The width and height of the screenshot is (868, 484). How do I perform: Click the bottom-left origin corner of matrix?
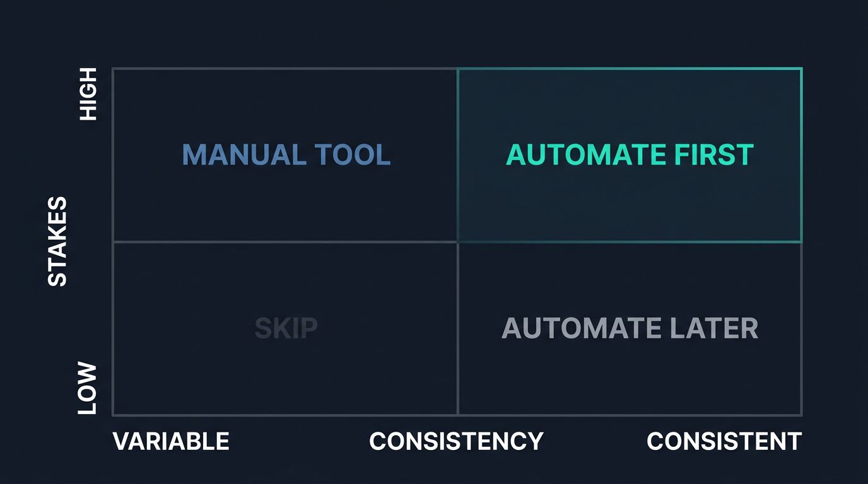[x=113, y=415]
